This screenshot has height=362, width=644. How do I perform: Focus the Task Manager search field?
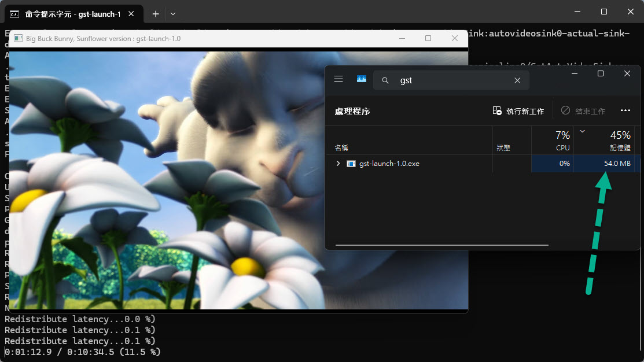(451, 80)
